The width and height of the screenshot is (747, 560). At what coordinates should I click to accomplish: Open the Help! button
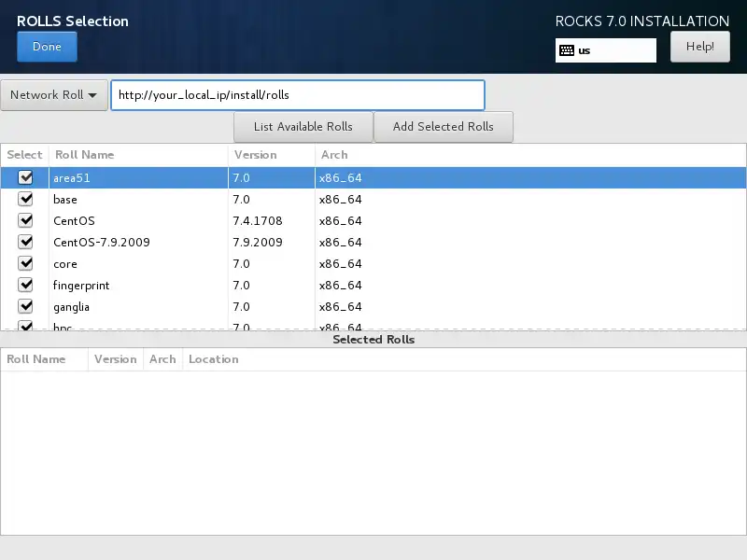coord(699,47)
